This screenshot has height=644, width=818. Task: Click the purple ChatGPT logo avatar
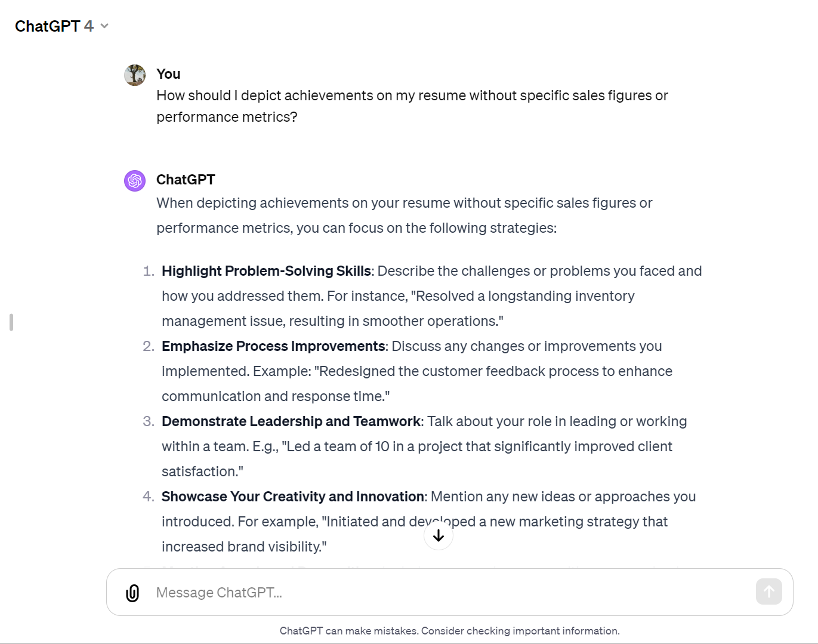click(x=135, y=180)
